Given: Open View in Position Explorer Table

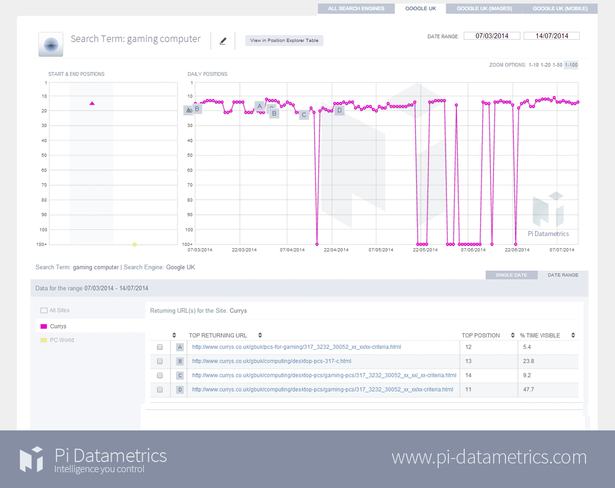Looking at the screenshot, I should 284,40.
